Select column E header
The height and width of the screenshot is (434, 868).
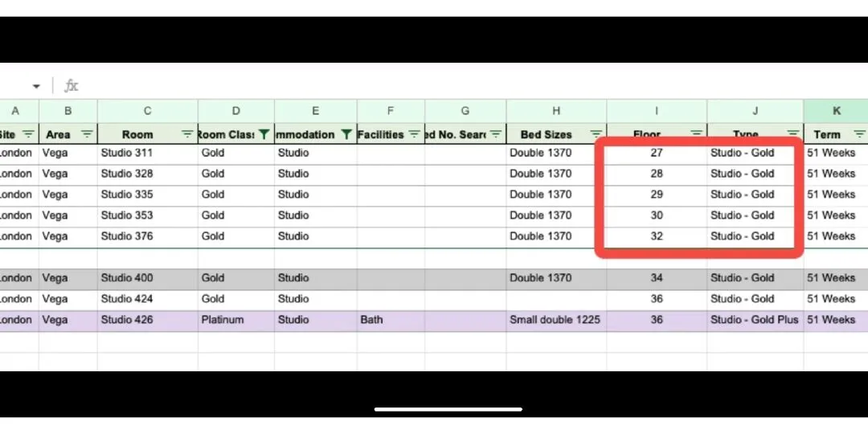316,111
